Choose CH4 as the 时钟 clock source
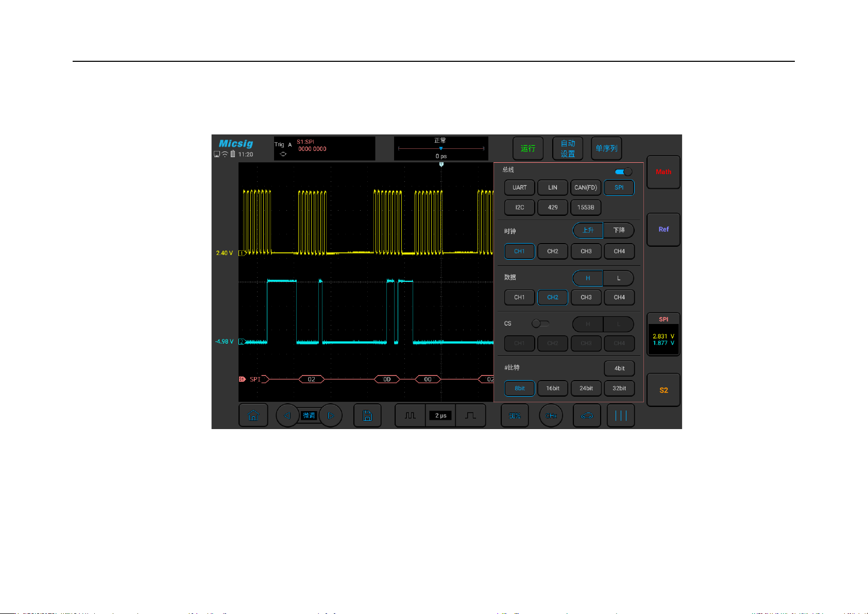868x614 pixels. pyautogui.click(x=619, y=251)
